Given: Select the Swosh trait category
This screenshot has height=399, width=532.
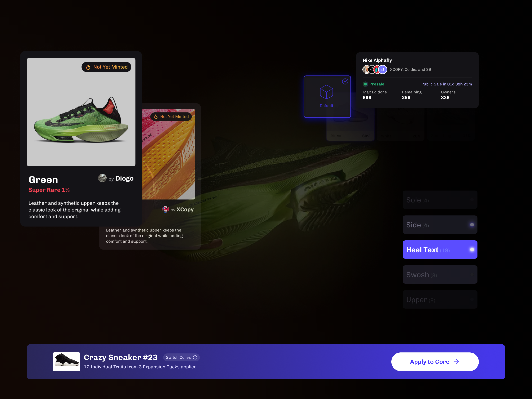Looking at the screenshot, I should pyautogui.click(x=440, y=275).
